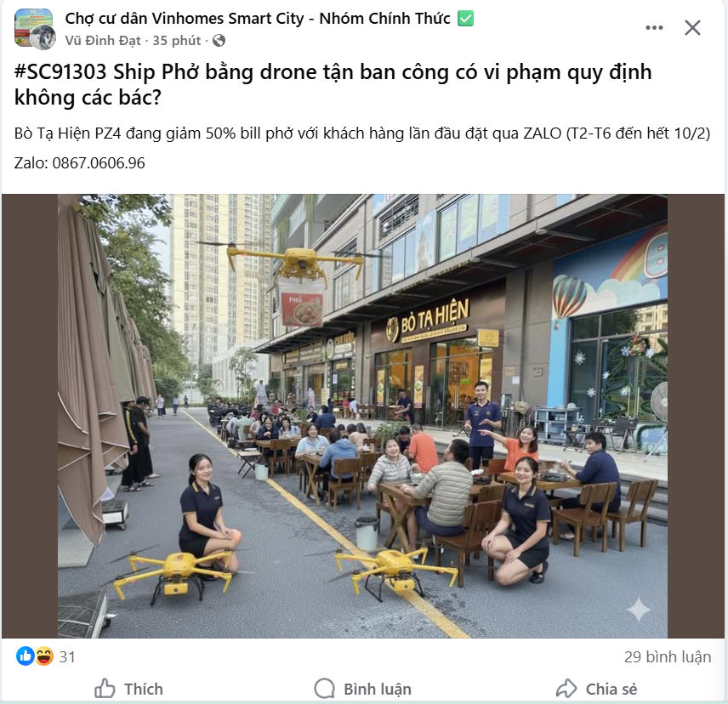The width and height of the screenshot is (728, 704).
Task: View the 31 reactions count
Action: tap(67, 657)
